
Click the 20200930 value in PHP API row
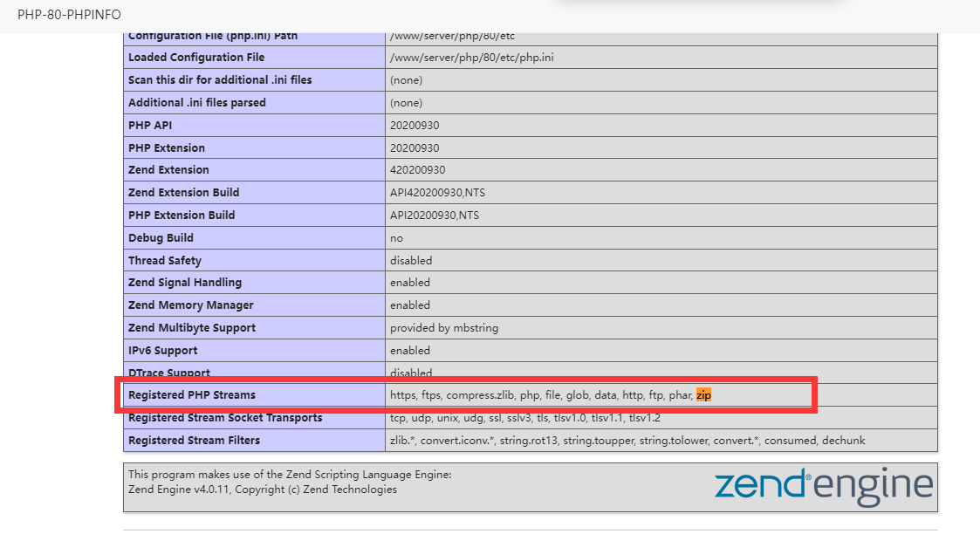point(415,125)
